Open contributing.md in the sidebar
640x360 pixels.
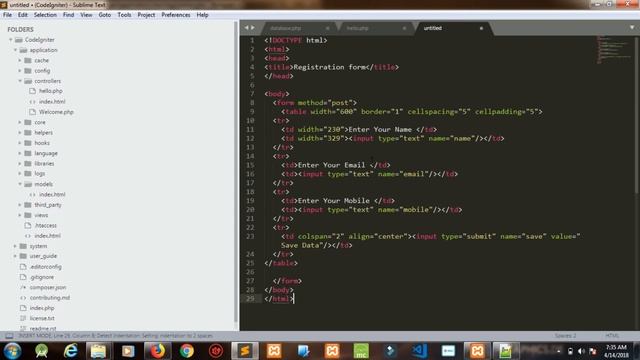[x=50, y=298]
